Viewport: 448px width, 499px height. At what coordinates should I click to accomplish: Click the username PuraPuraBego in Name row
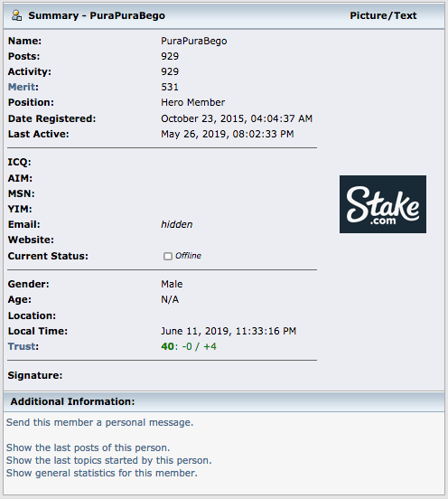[x=194, y=41]
